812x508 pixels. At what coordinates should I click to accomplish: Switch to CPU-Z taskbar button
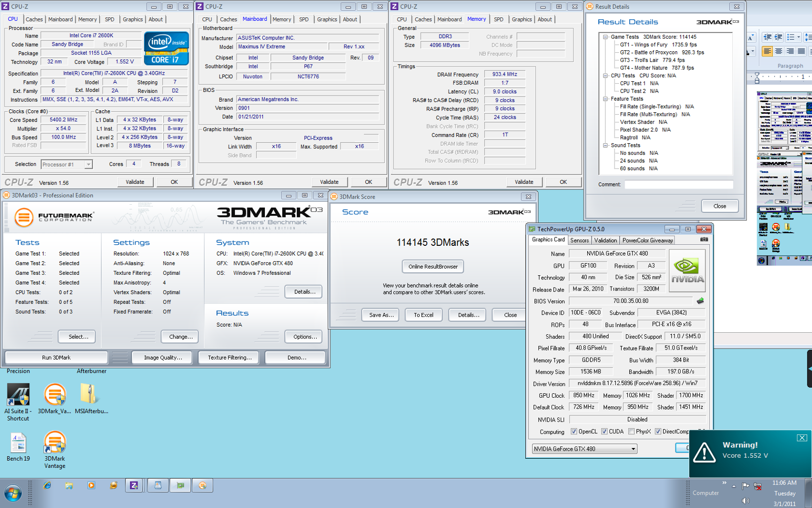tap(134, 486)
